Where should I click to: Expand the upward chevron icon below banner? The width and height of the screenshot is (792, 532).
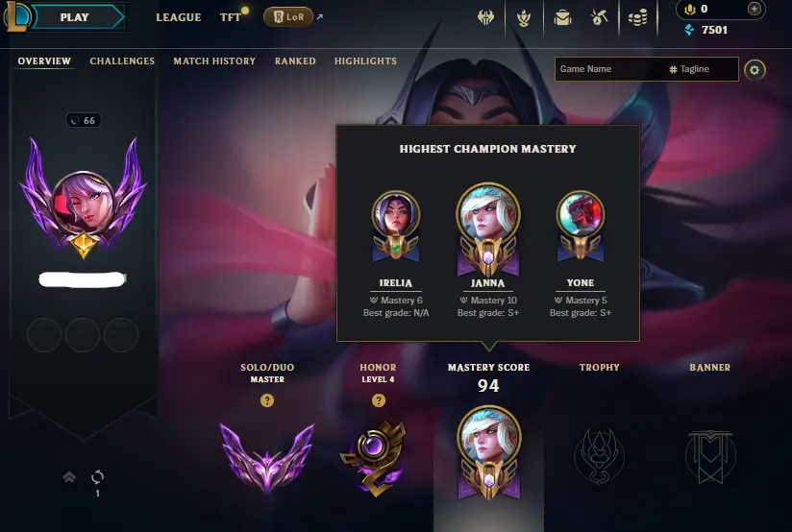[69, 476]
